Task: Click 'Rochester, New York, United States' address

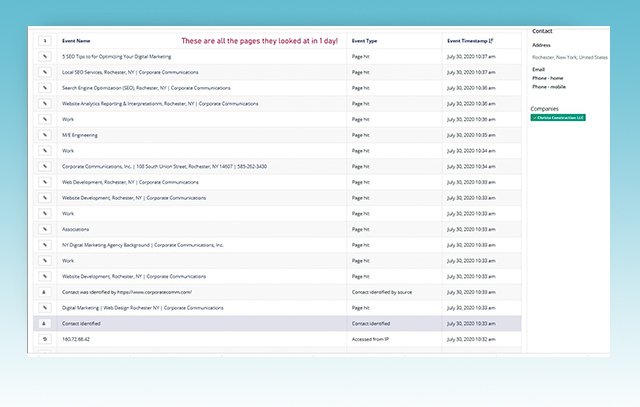Action: [x=570, y=58]
